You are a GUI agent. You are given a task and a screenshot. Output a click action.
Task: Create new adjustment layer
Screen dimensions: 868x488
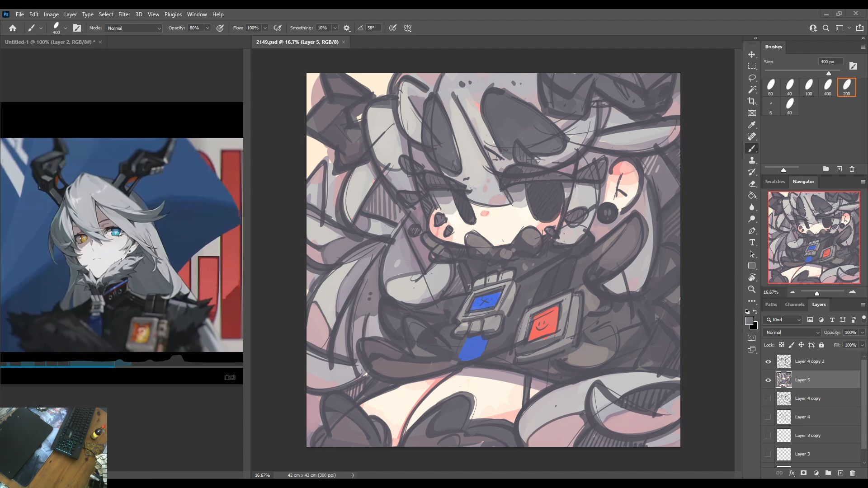(816, 473)
